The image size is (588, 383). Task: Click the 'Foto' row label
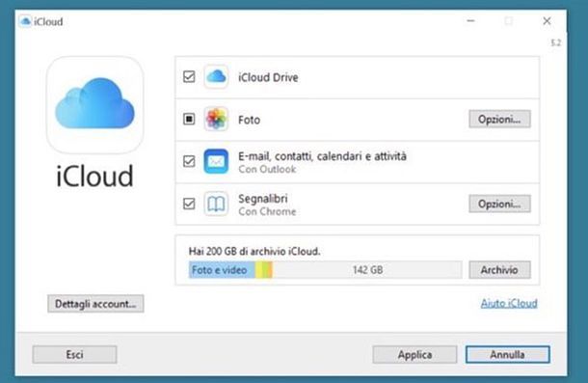tap(249, 120)
